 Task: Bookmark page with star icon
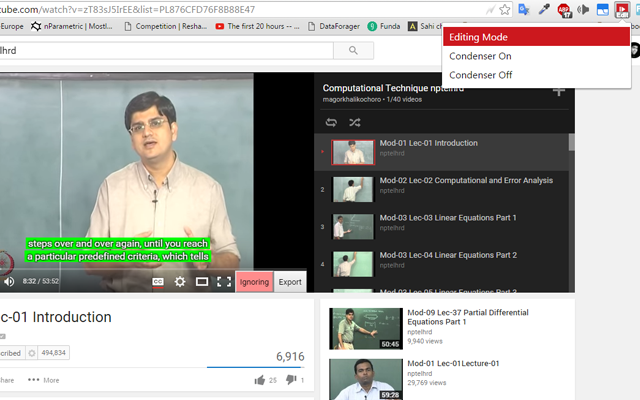[x=505, y=9]
